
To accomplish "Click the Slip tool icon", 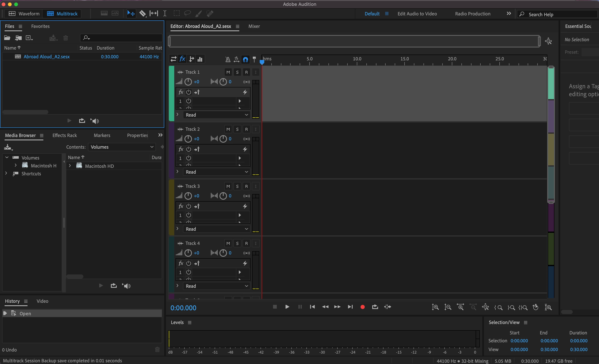I will (154, 13).
